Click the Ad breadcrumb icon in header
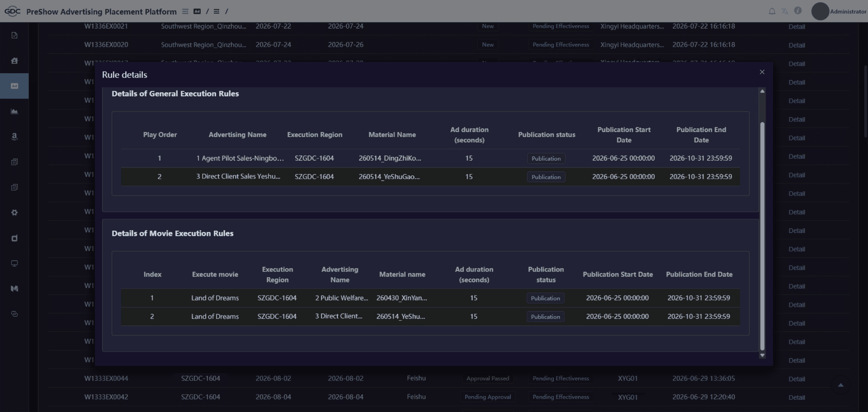 pos(197,11)
